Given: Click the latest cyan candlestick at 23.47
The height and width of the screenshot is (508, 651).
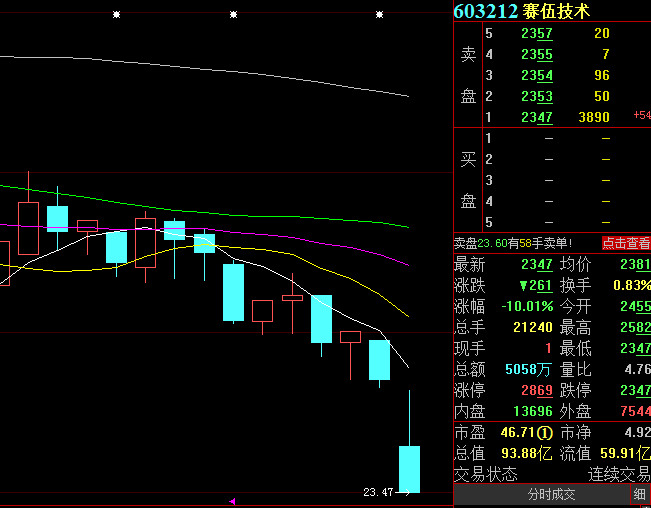Looking at the screenshot, I should pos(409,468).
